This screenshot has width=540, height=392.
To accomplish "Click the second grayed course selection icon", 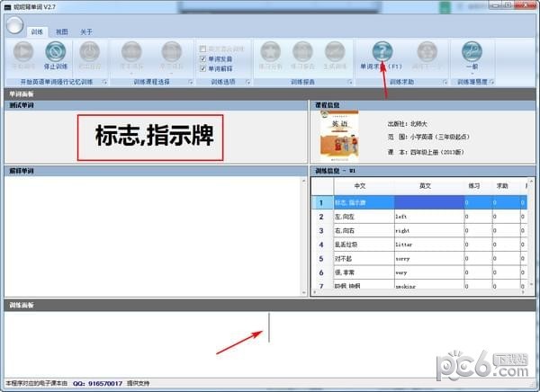I will coord(172,51).
